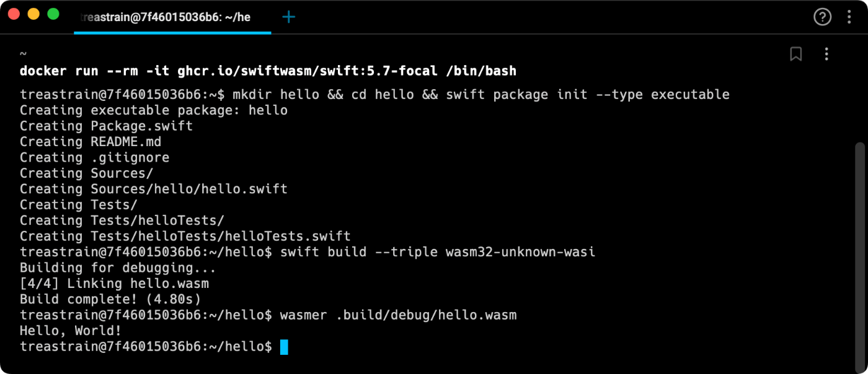Screen dimensions: 868x374
Task: Click the 'Hello, World!' output line
Action: [71, 331]
